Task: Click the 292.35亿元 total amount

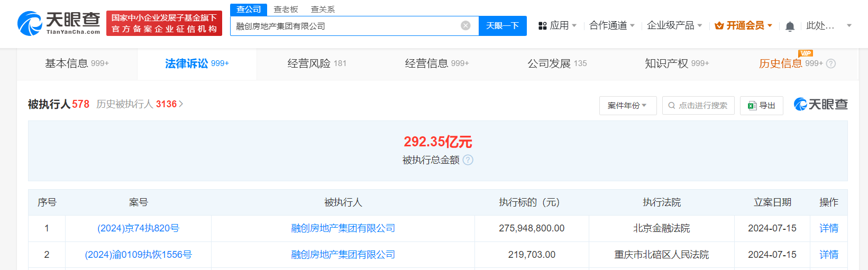Action: 437,142
